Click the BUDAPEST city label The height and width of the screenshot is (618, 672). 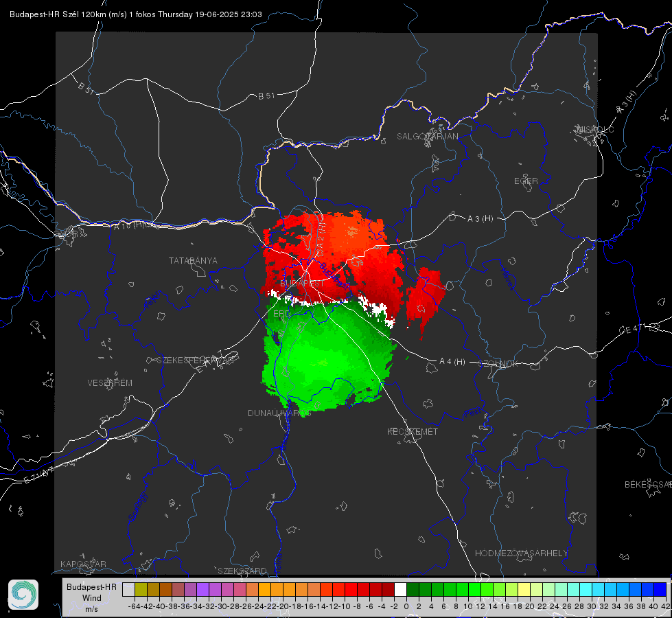tap(302, 284)
